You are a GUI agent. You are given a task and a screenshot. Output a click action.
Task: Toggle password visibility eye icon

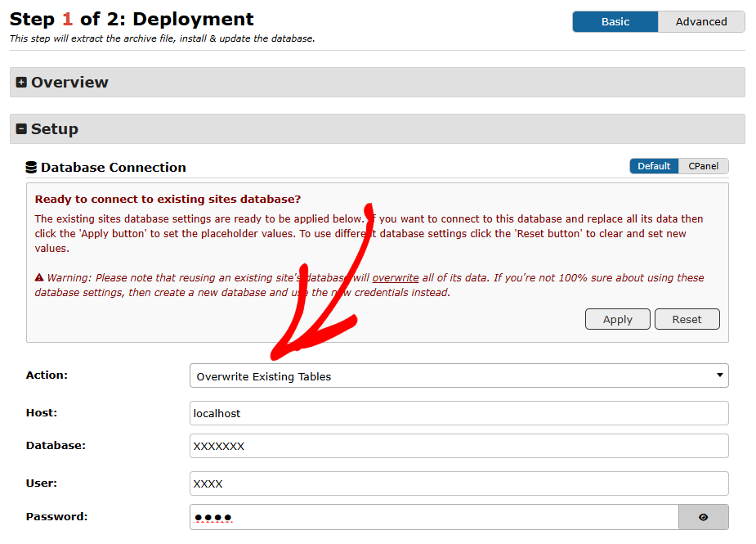704,517
